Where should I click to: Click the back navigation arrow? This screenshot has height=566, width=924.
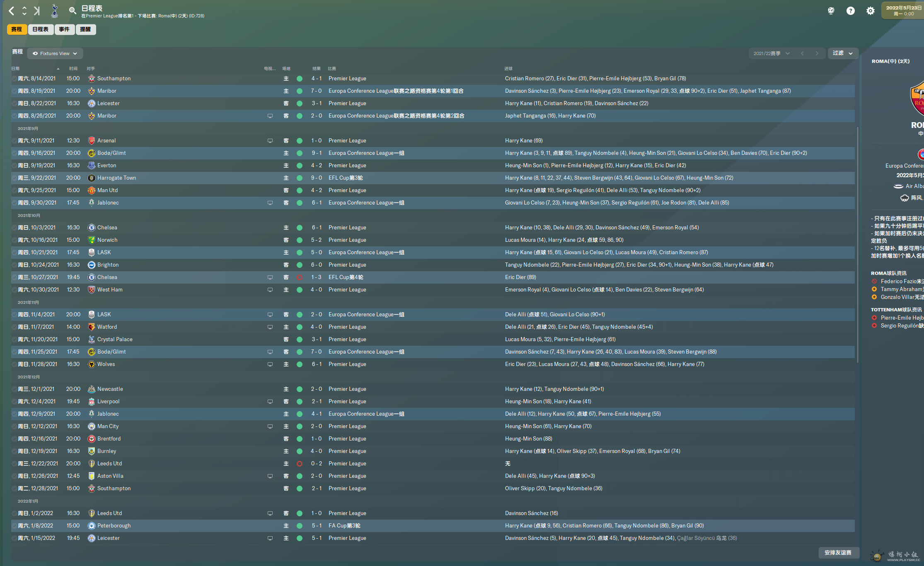pos(12,11)
